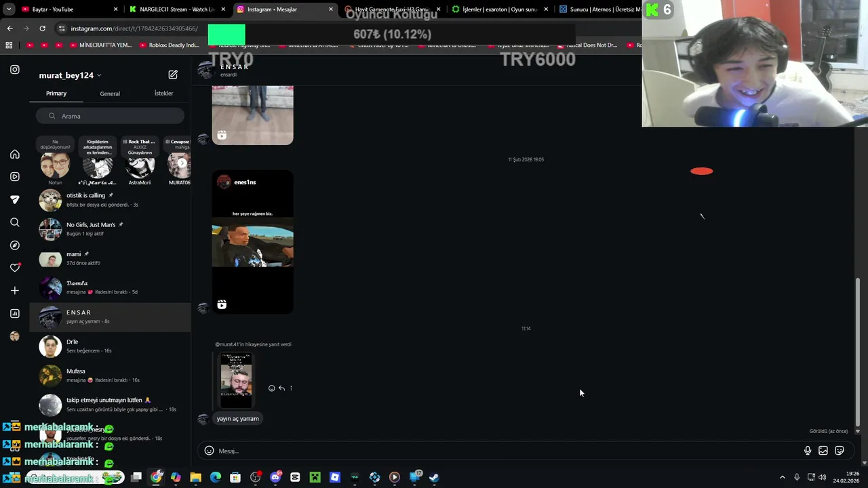Switch to the NARGILECI1 Stream browser tab
868x488 pixels.
[176, 9]
